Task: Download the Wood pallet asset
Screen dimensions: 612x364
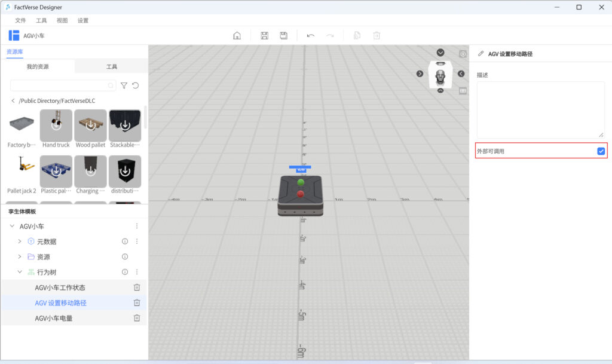Action: (x=91, y=125)
